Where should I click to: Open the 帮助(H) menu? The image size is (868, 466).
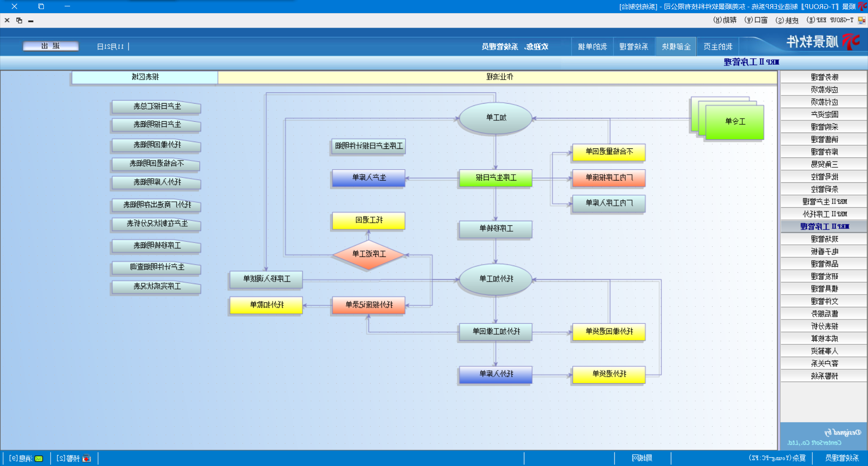tap(725, 20)
